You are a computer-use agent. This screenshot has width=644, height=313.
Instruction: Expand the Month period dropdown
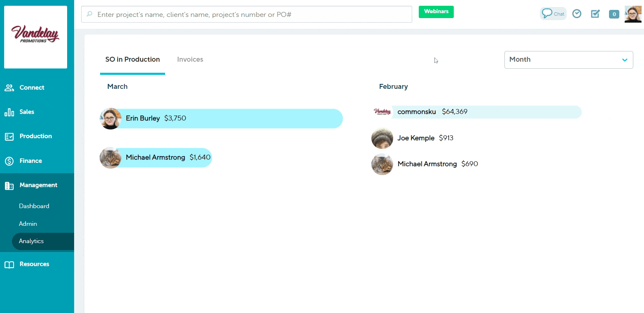point(568,60)
